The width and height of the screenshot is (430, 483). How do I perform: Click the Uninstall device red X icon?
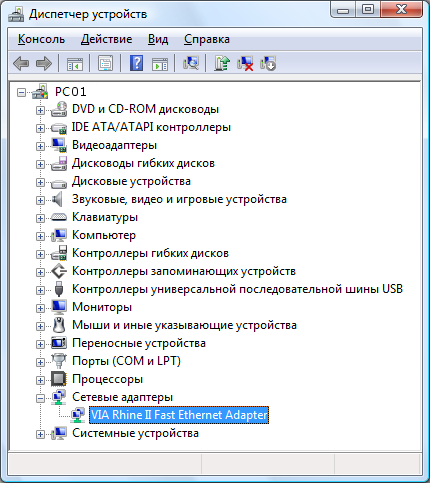click(245, 63)
